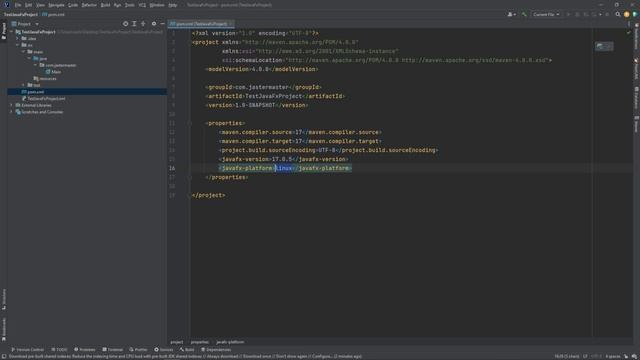Hide the Project tool window
Viewport: 640px width, 360px height.
point(162,24)
